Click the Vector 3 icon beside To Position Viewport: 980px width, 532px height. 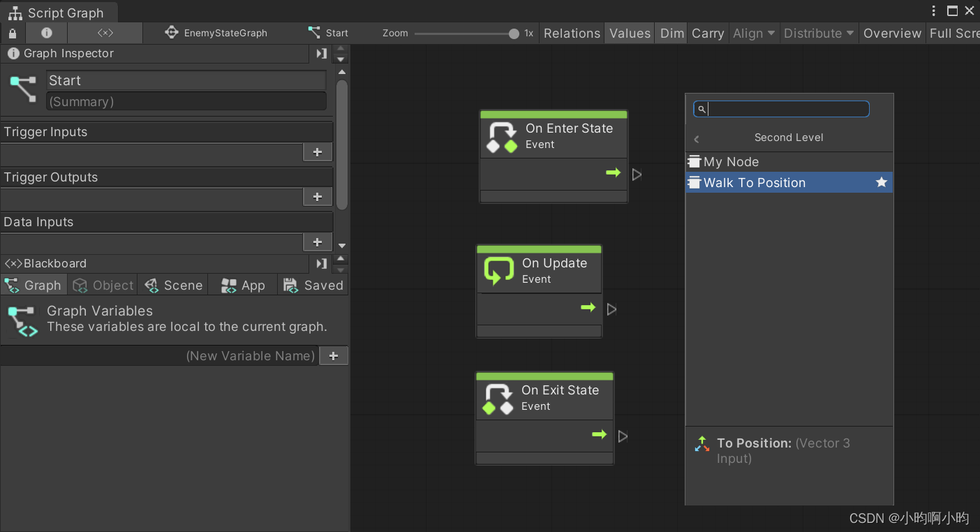(x=701, y=443)
